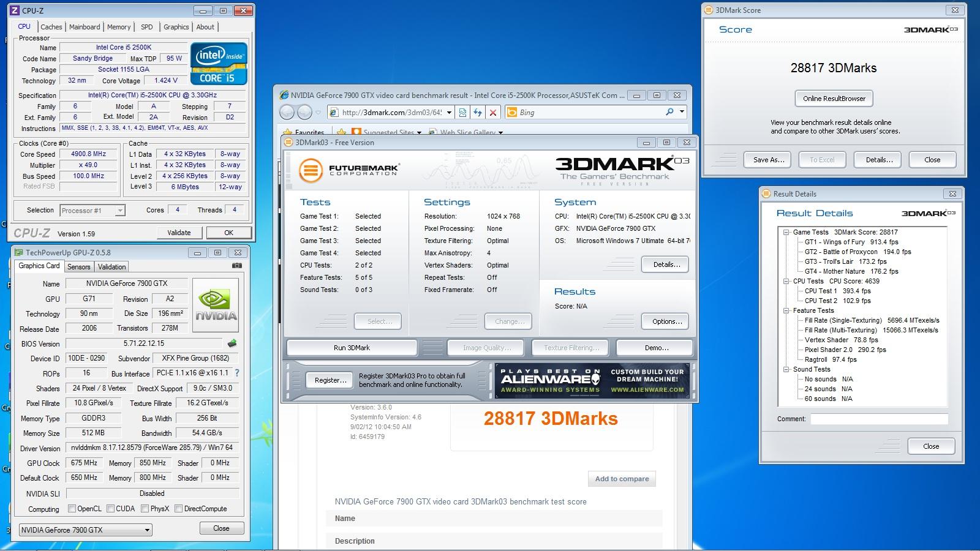
Task: Click the Refresh icon in the address bar
Action: pos(478,113)
